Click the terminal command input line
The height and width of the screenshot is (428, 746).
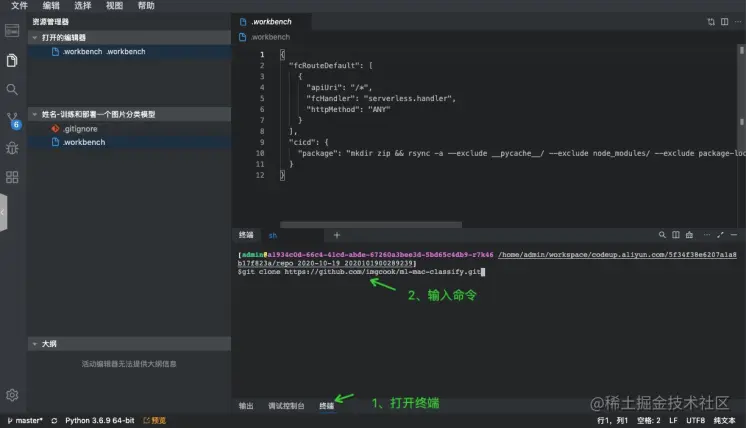362,272
